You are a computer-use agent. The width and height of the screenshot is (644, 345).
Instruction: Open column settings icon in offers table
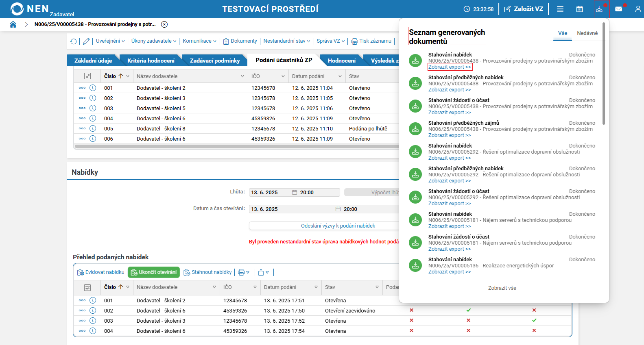[x=87, y=287]
